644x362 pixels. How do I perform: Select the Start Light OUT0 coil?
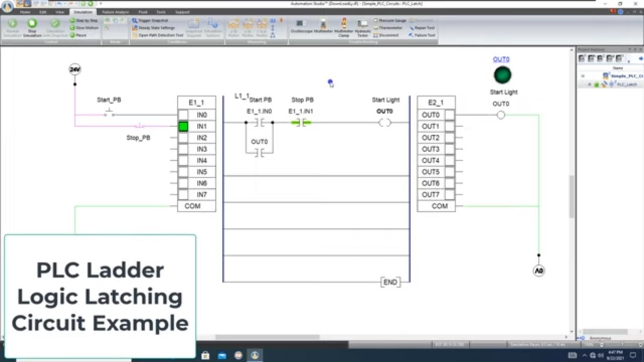[x=385, y=123]
